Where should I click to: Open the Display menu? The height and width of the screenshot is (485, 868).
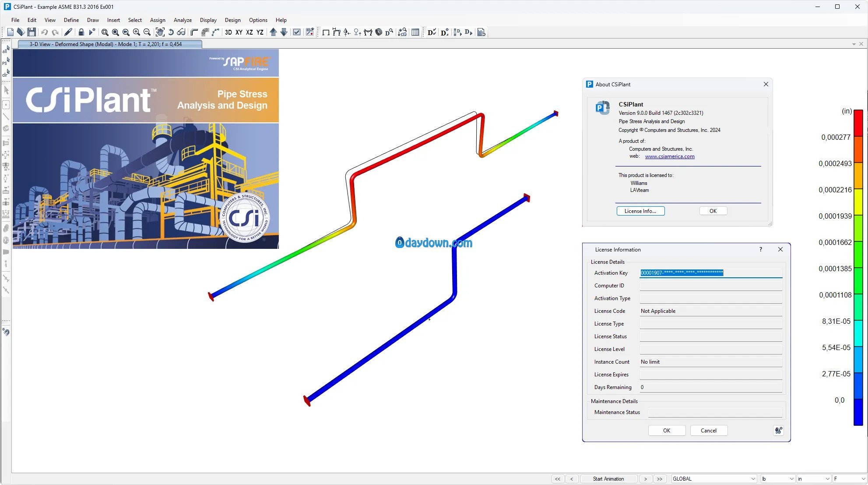[208, 20]
